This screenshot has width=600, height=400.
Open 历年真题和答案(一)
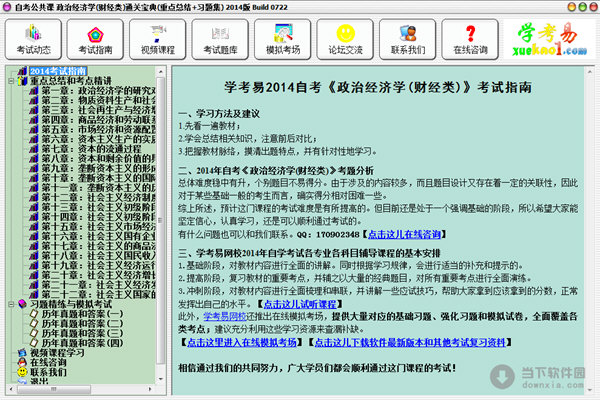point(82,314)
